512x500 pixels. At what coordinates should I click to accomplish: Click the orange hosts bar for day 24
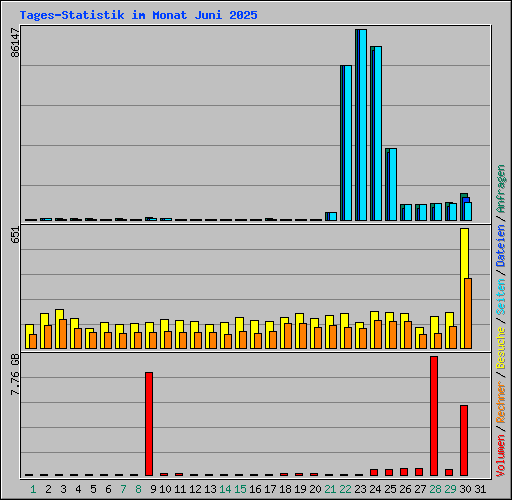coord(378,334)
